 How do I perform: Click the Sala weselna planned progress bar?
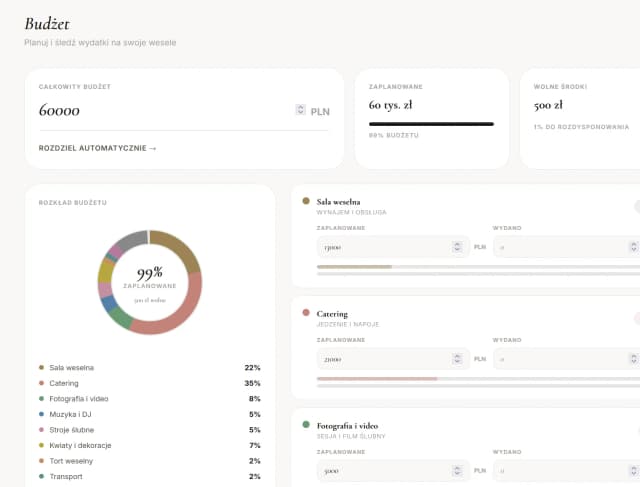click(478, 267)
